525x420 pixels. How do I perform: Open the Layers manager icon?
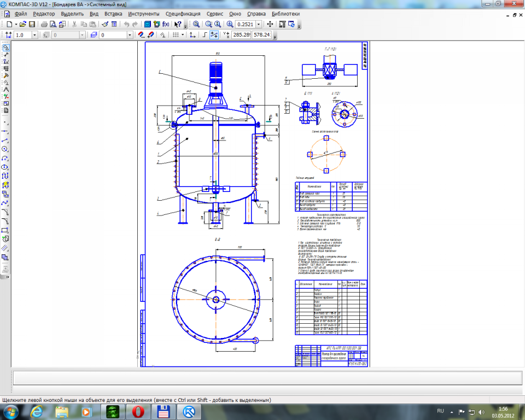(94, 35)
